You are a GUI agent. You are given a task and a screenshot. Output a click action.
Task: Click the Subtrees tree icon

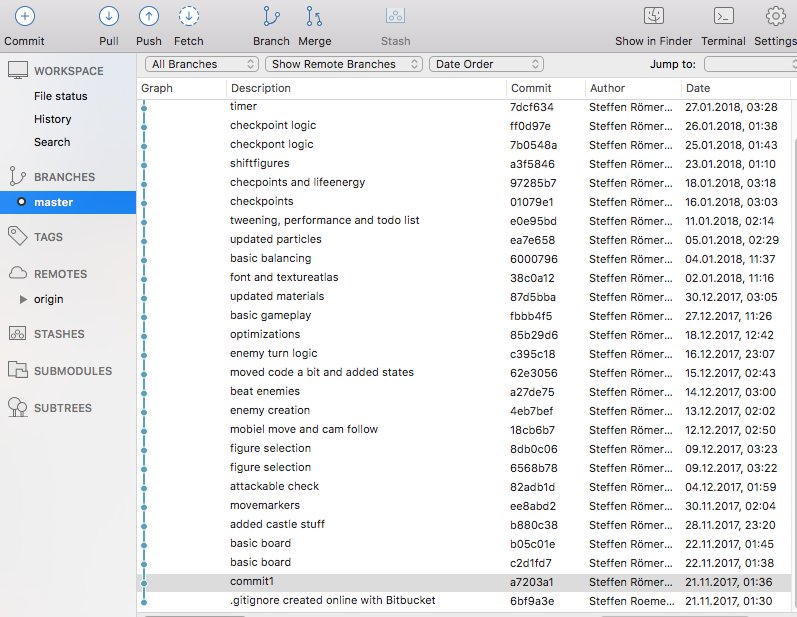pyautogui.click(x=18, y=407)
